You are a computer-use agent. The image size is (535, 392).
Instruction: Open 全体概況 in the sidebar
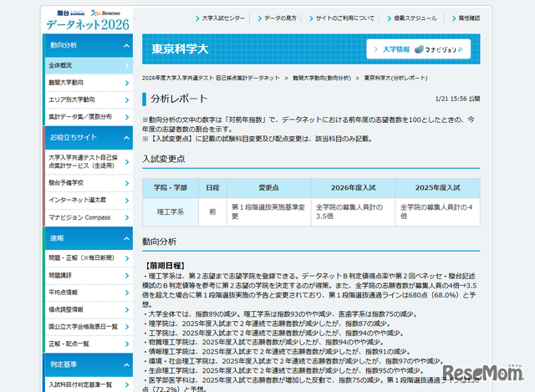89,65
